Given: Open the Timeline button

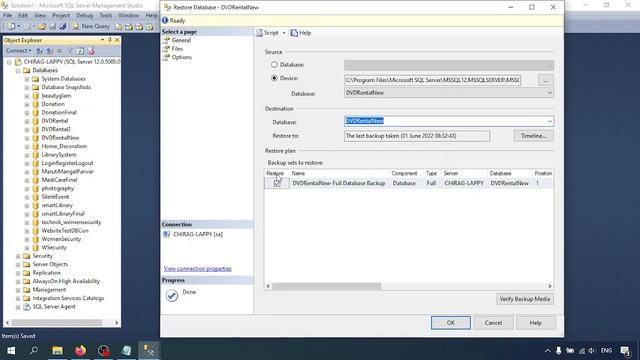Looking at the screenshot, I should coord(533,136).
